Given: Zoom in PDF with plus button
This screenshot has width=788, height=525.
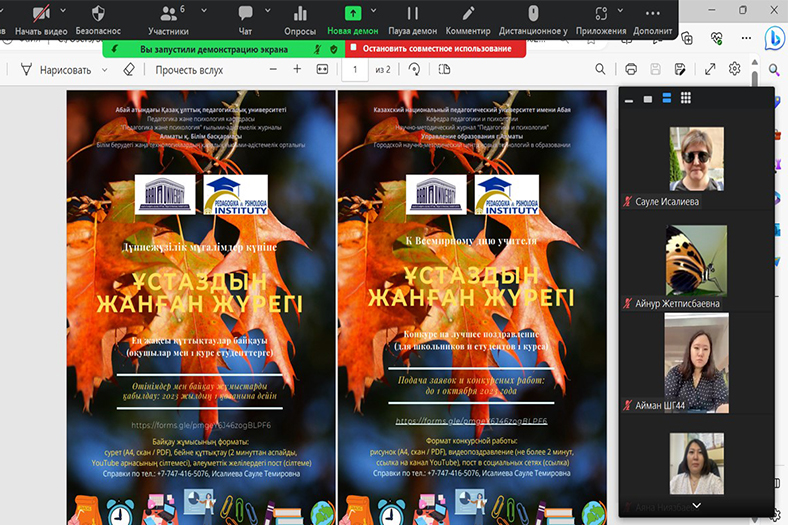Looking at the screenshot, I should (297, 69).
